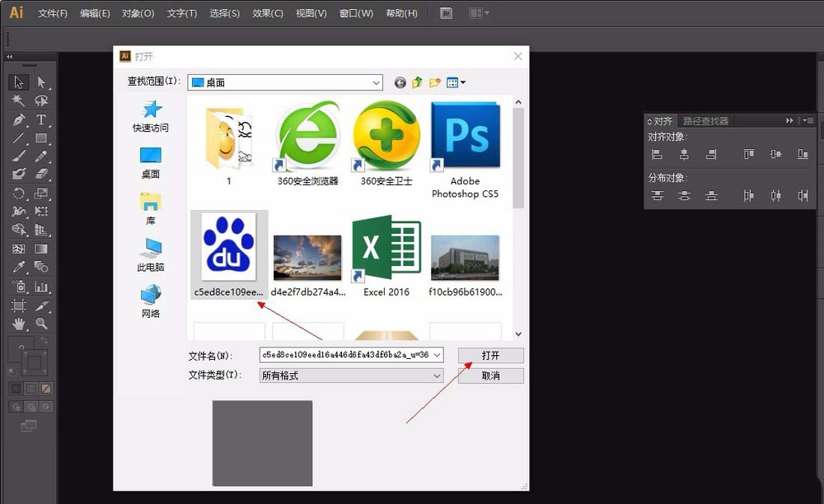The image size is (824, 504).
Task: Select the Mesh tool
Action: (18, 249)
